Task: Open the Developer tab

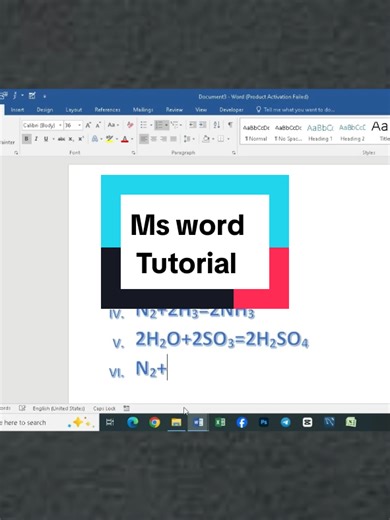Action: (231, 110)
